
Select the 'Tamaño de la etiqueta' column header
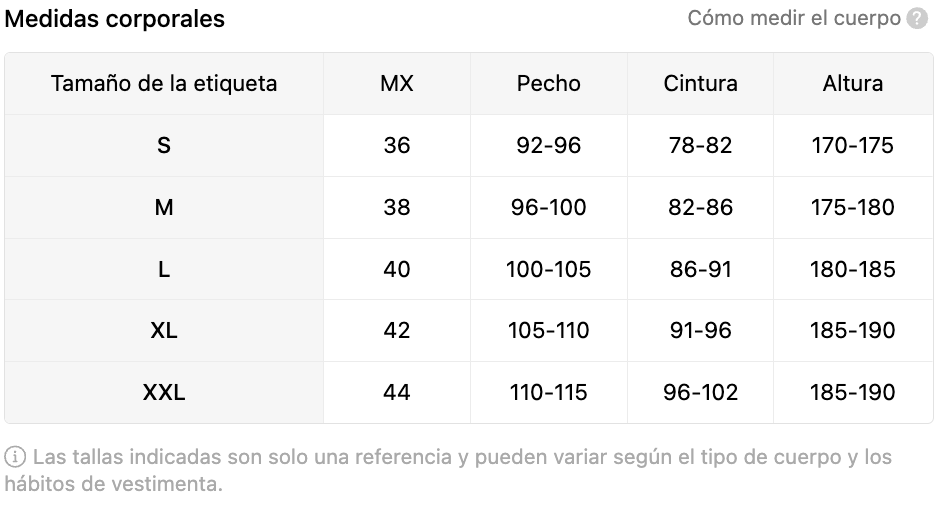164,84
